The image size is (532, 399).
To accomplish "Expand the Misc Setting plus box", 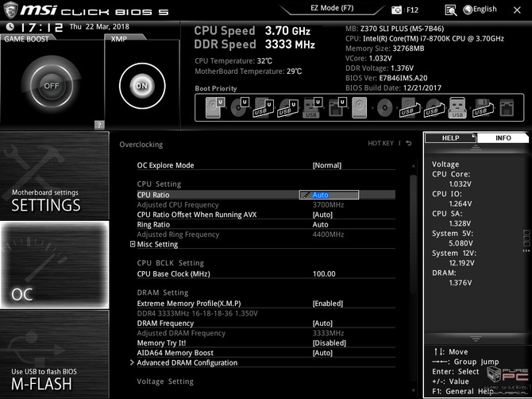I will tap(133, 244).
